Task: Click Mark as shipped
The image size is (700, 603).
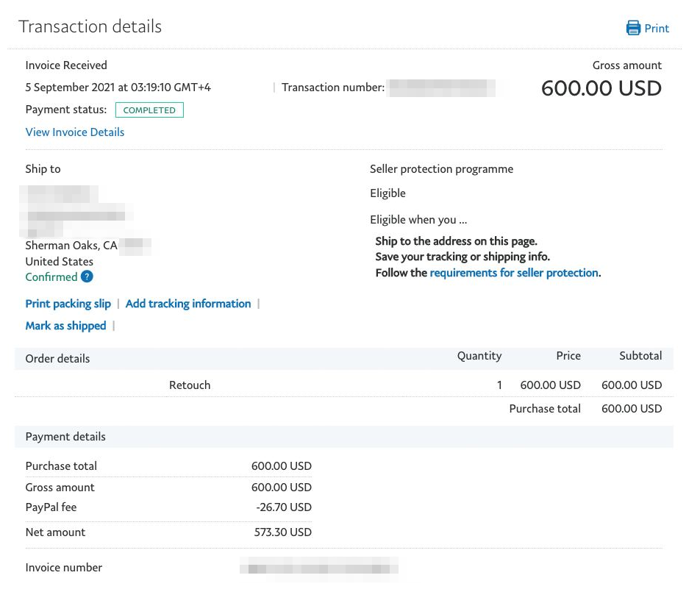Action: point(66,326)
